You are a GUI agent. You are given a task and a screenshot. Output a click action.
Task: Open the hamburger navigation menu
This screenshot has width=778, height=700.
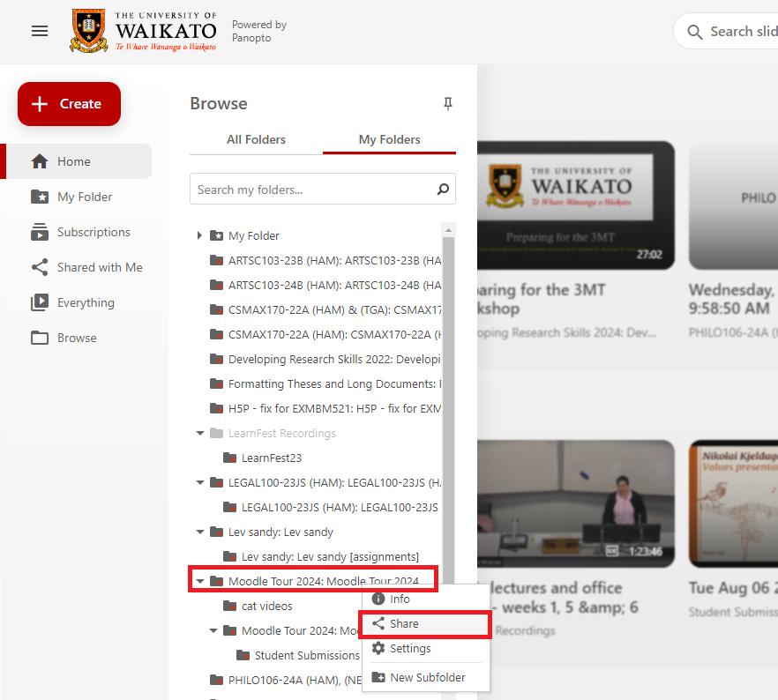(x=40, y=31)
